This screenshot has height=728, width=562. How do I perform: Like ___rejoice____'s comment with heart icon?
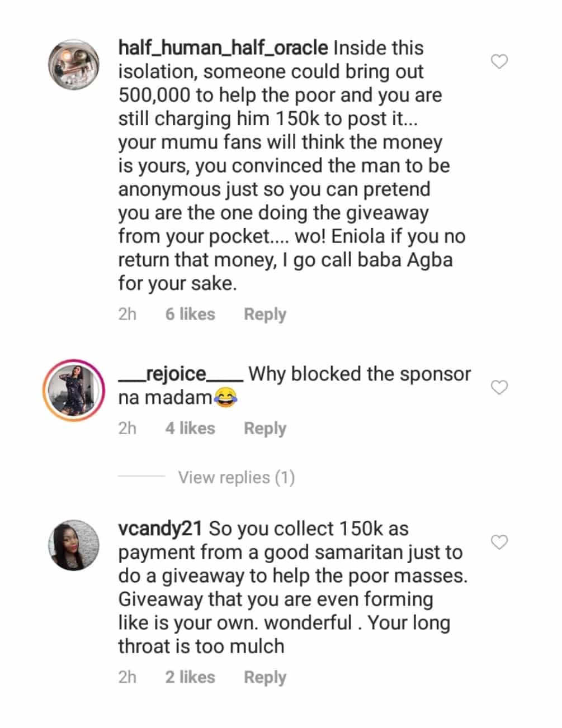(x=499, y=387)
